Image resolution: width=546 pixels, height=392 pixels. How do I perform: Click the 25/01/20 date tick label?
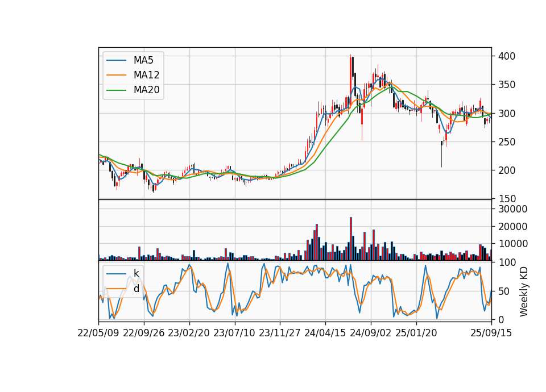(x=416, y=333)
